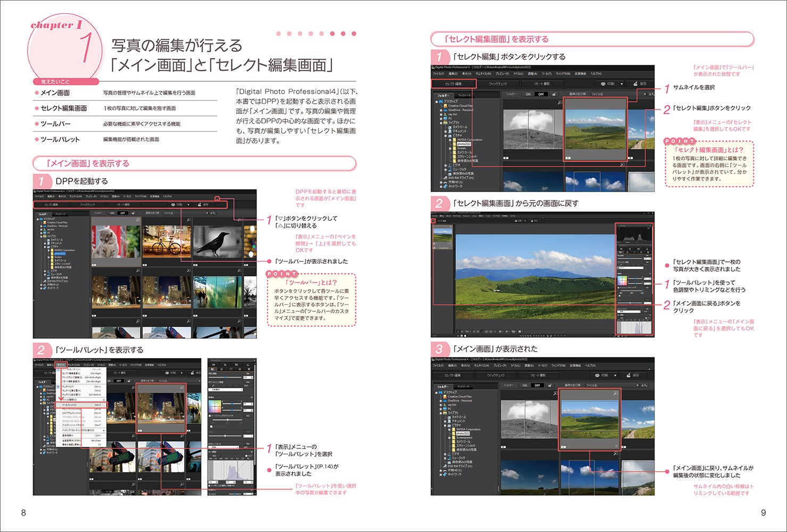The width and height of the screenshot is (787, 532).
Task: Click the ネットワーク globe icon in DPPを起動する folder tree
Action: click(45, 288)
